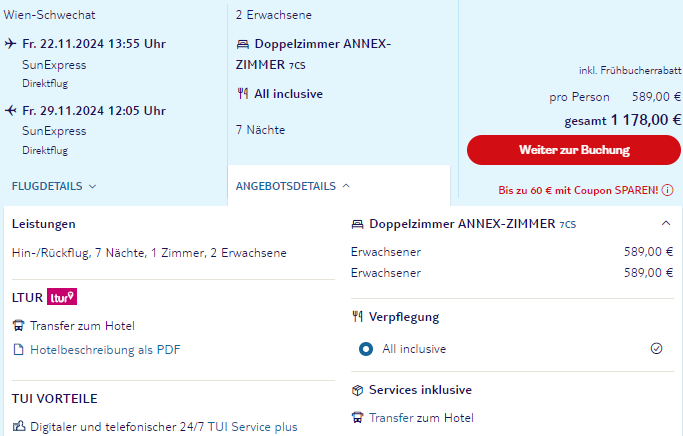Click the PDF document icon
Viewport: 683px width, 436px height.
coord(18,350)
